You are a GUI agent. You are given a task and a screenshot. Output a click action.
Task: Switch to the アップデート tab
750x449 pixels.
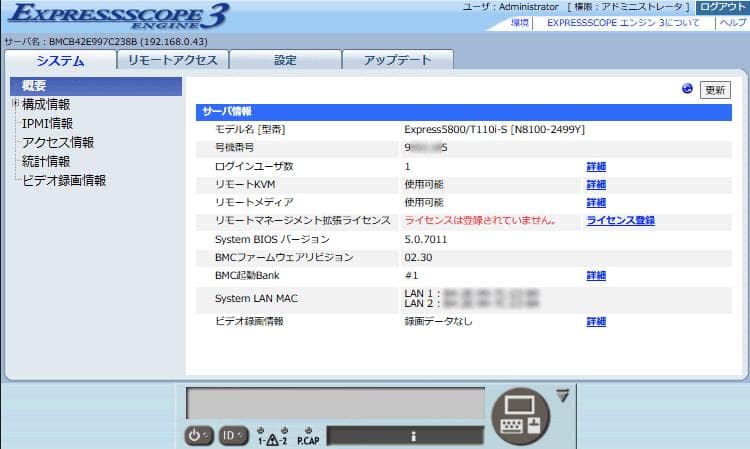pos(397,60)
